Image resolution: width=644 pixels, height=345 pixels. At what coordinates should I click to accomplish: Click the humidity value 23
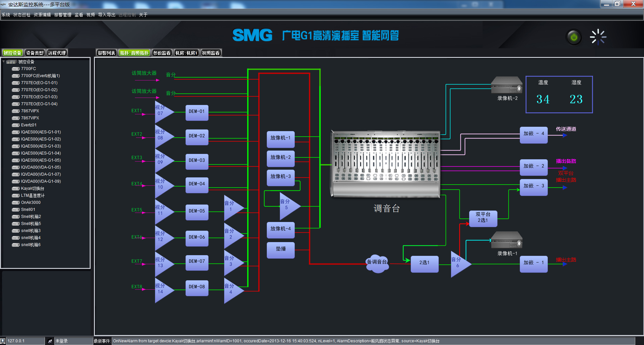click(576, 99)
